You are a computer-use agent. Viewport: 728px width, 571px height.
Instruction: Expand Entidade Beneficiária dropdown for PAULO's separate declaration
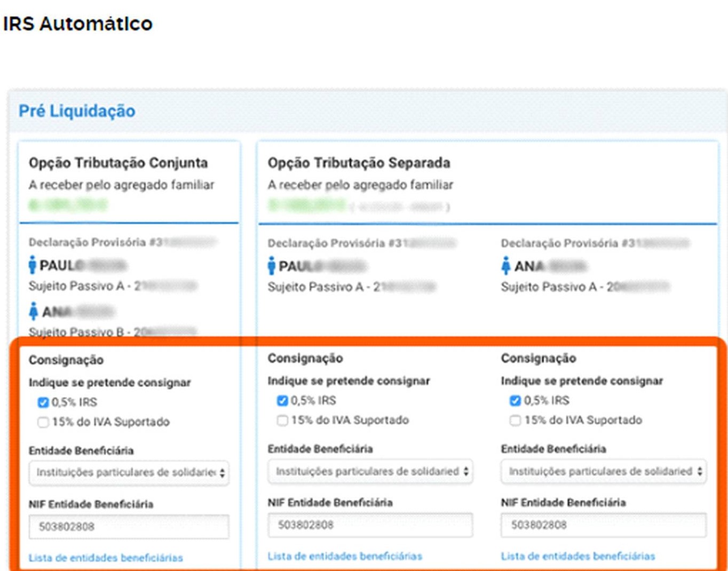[x=370, y=471]
